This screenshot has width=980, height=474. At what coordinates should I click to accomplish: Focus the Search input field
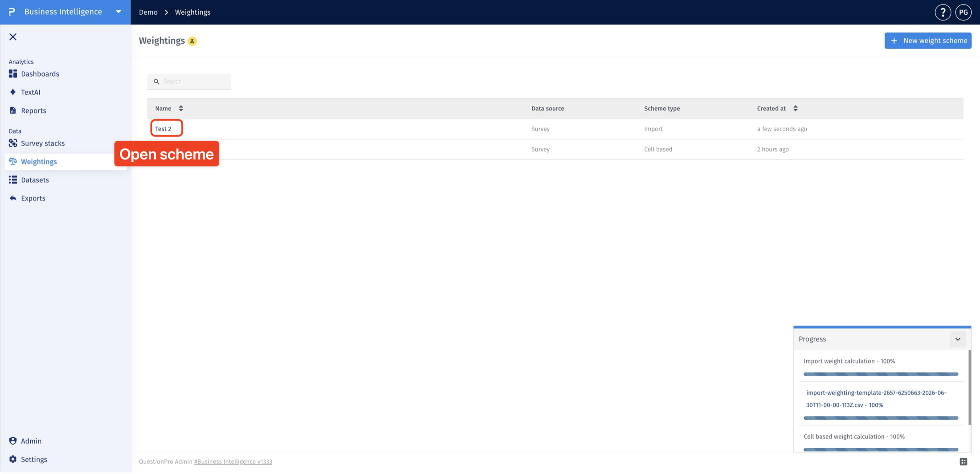[189, 82]
